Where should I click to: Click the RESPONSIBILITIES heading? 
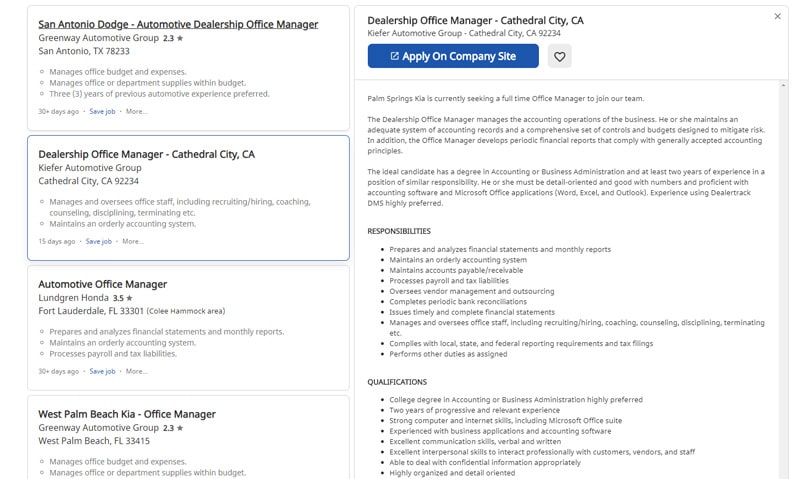tap(399, 231)
